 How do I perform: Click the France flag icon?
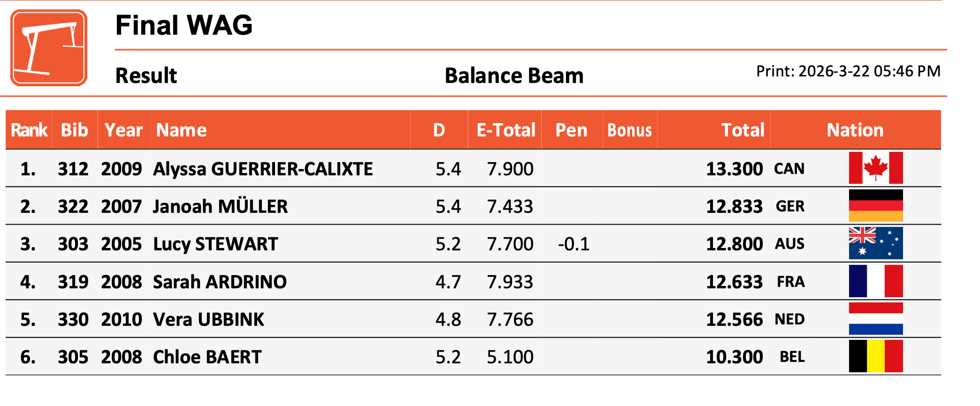coord(875,281)
